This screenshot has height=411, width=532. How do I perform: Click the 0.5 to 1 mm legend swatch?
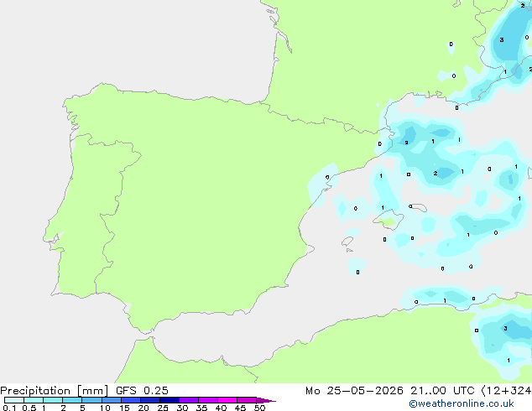tap(34, 400)
